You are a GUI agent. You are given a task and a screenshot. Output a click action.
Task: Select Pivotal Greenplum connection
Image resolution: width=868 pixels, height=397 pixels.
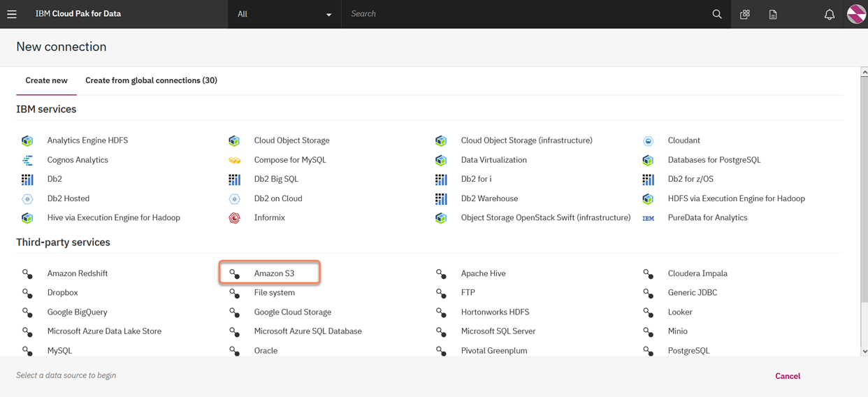[493, 351]
